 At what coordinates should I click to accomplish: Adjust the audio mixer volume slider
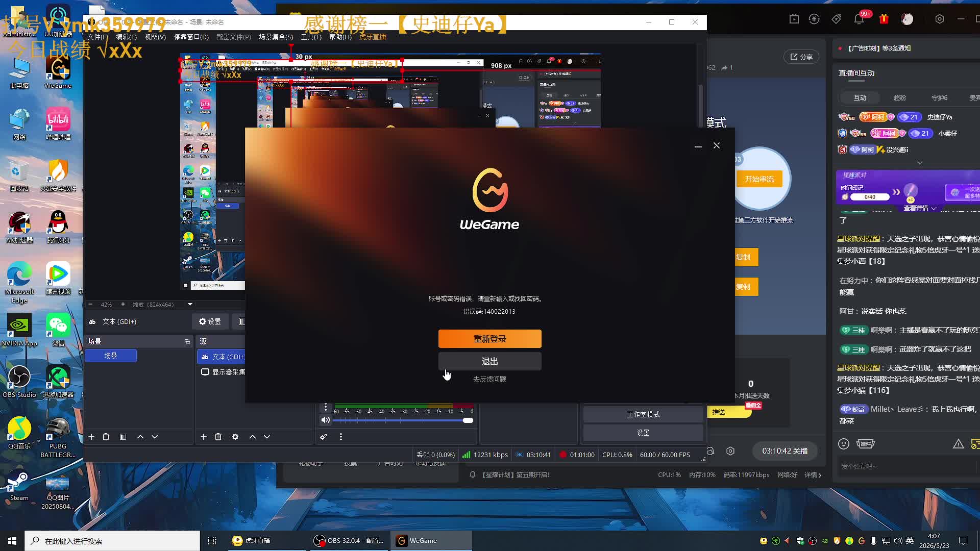403,420
